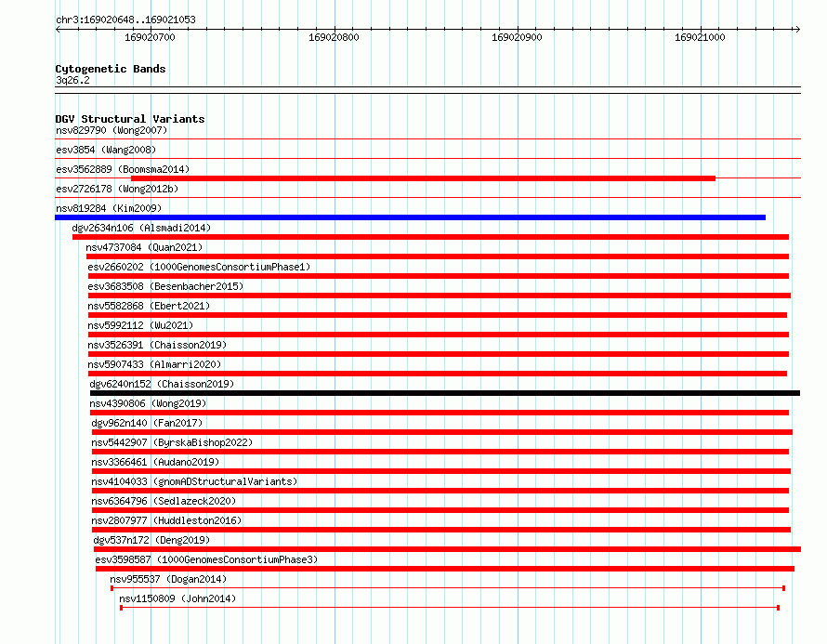Select the thick red bar of esv3562889
Image resolution: width=827 pixels, height=644 pixels.
pyautogui.click(x=423, y=178)
